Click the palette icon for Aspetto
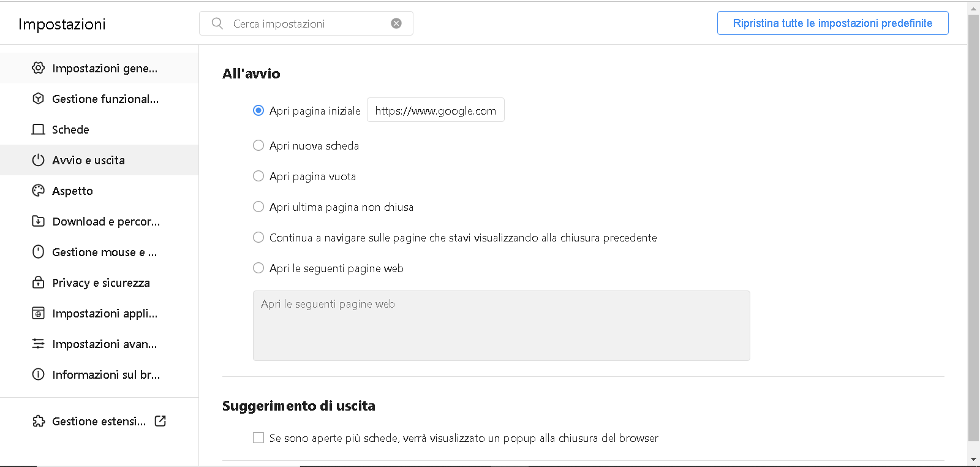 coord(38,191)
